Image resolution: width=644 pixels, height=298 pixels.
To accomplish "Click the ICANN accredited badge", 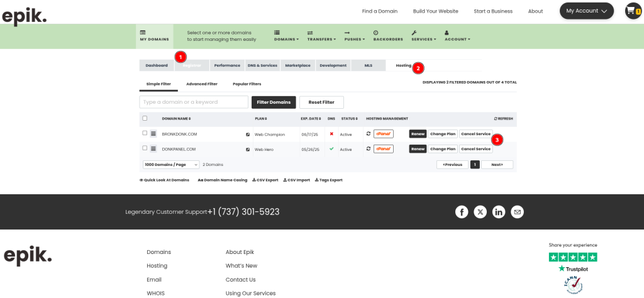I will 575,284.
